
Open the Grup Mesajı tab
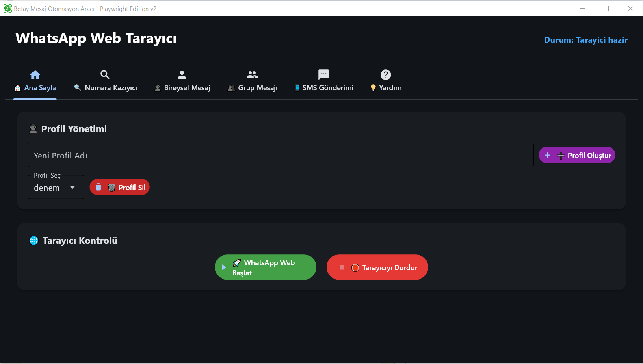click(x=252, y=82)
